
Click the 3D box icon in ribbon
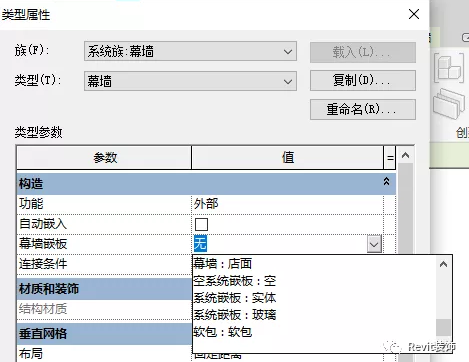click(449, 68)
